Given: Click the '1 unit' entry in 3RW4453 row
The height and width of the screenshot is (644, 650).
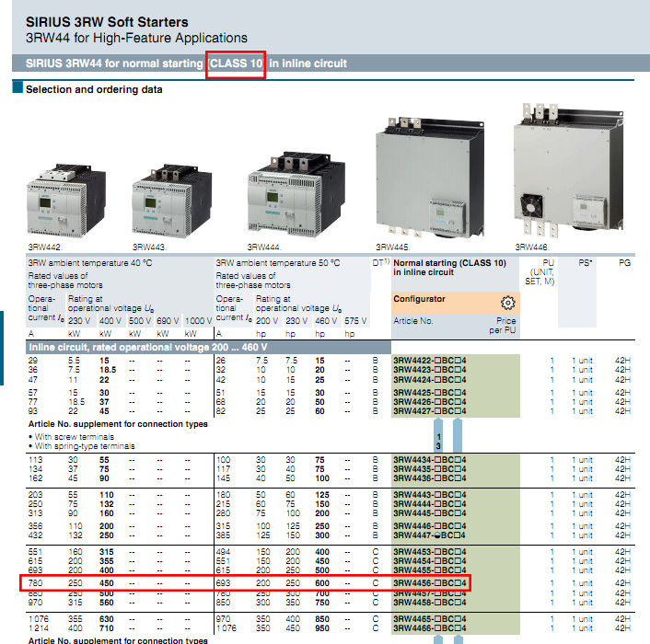Looking at the screenshot, I should tap(582, 552).
